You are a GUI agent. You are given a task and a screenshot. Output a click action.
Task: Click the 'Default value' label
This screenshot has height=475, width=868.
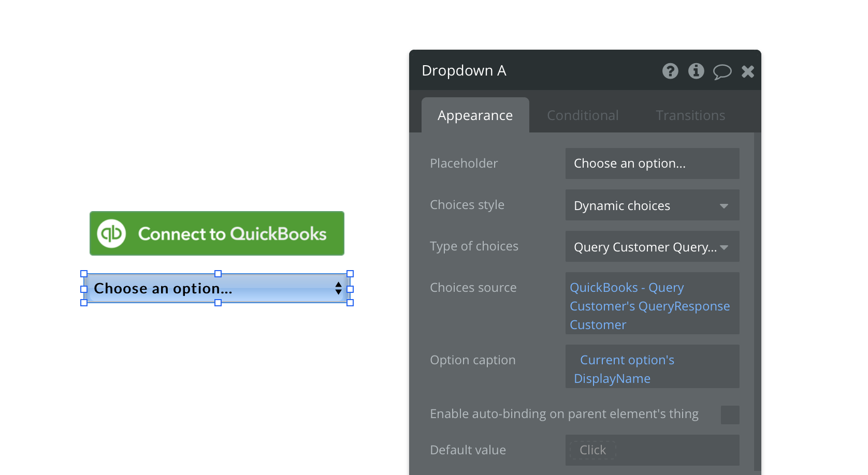pos(468,450)
